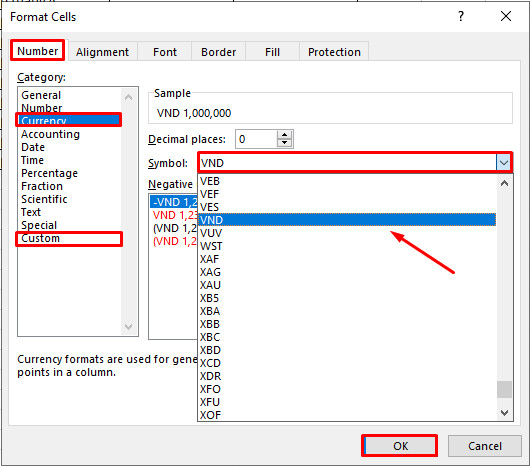
Task: Increase decimal places with up spinner arrow
Action: (x=284, y=135)
